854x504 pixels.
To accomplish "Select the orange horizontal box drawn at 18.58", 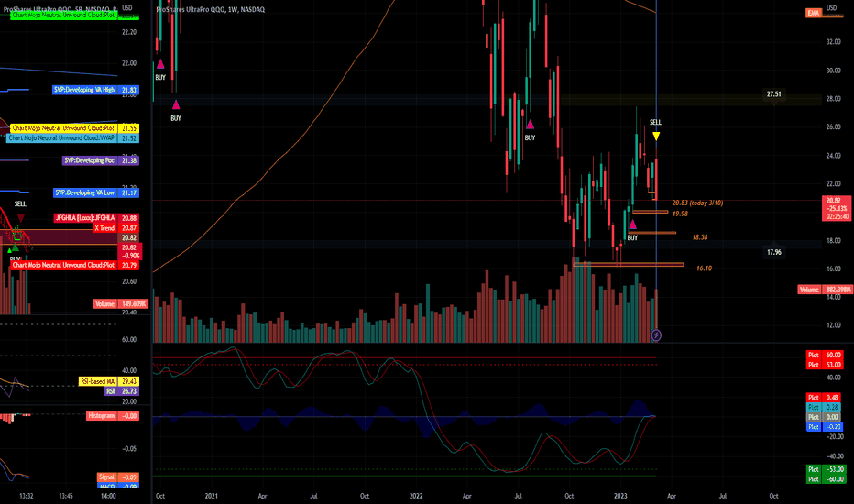I will 651,233.
